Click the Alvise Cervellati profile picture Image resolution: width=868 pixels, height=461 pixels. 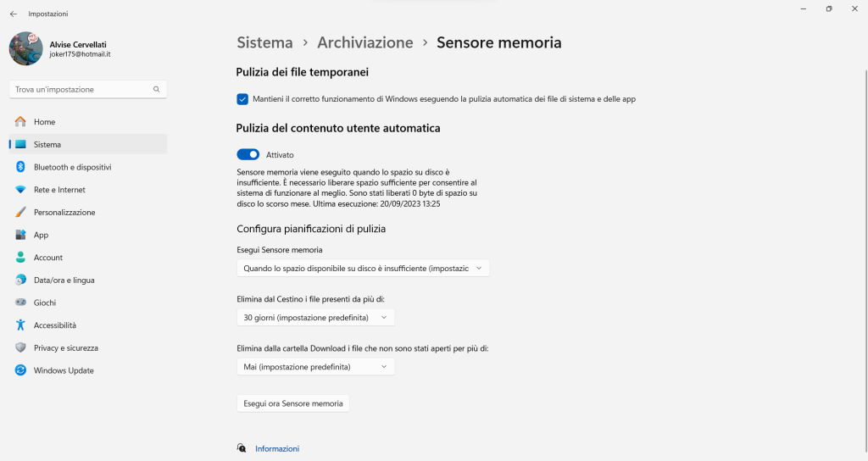click(x=26, y=49)
